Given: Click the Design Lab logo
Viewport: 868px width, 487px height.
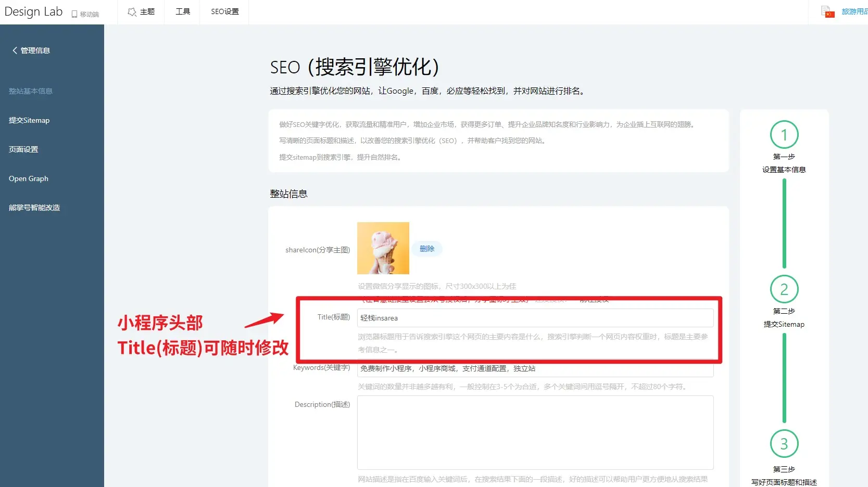Looking at the screenshot, I should click(x=33, y=11).
